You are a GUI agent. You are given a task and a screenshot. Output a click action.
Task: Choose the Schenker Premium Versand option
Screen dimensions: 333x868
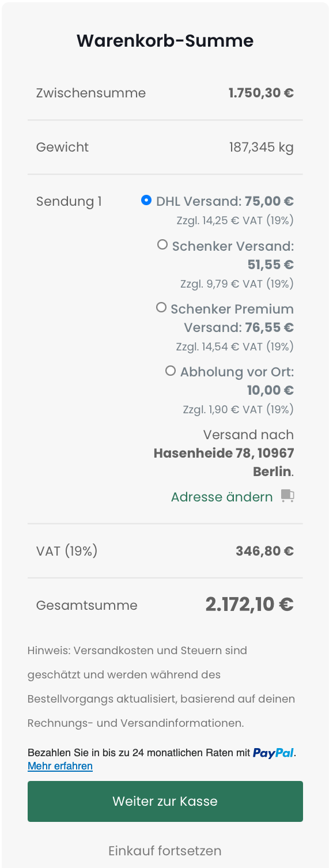[x=161, y=307]
